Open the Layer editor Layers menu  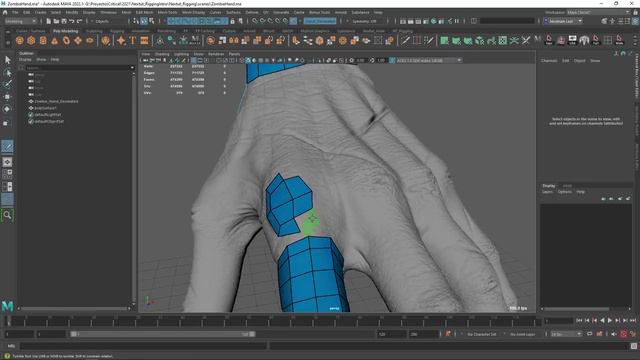pyautogui.click(x=547, y=191)
